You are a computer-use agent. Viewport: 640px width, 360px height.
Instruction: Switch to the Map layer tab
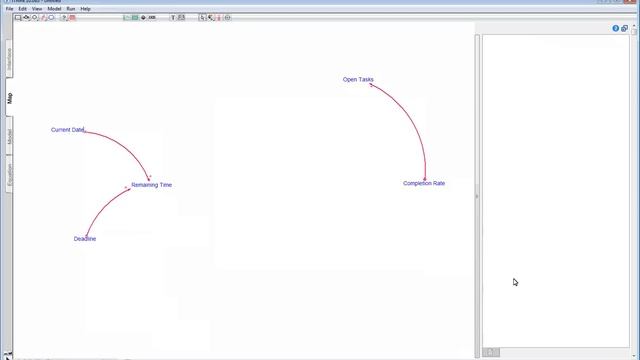point(9,98)
